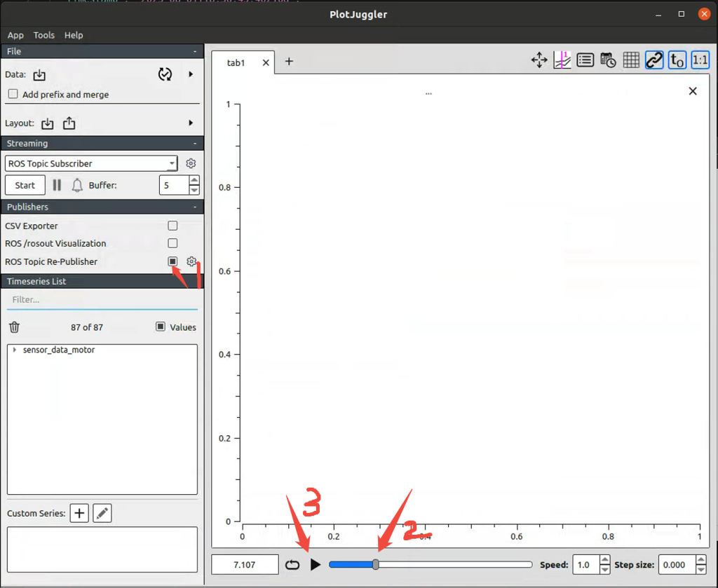Decrease the Step size value
The height and width of the screenshot is (588, 718).
tap(700, 569)
